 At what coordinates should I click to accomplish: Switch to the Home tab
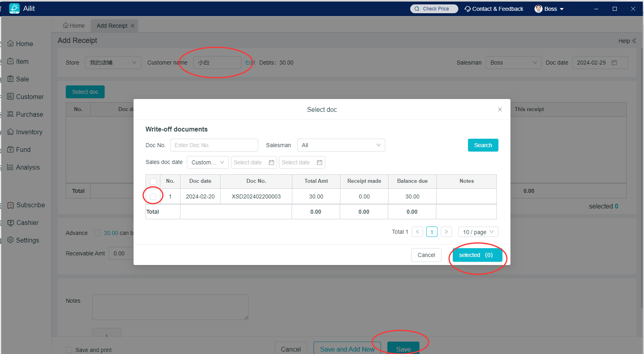click(x=74, y=26)
